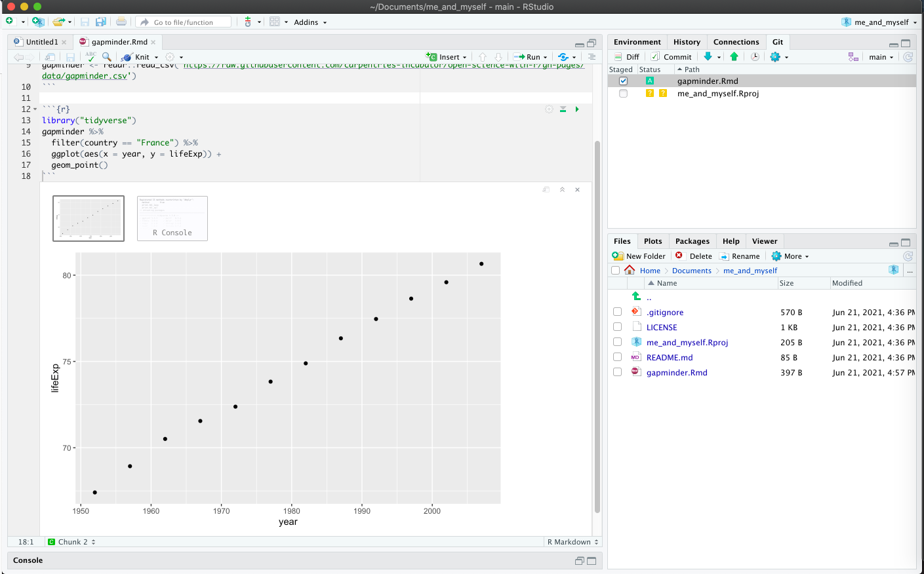Open the main branch dropdown
Image resolution: width=924 pixels, height=574 pixels.
[881, 57]
